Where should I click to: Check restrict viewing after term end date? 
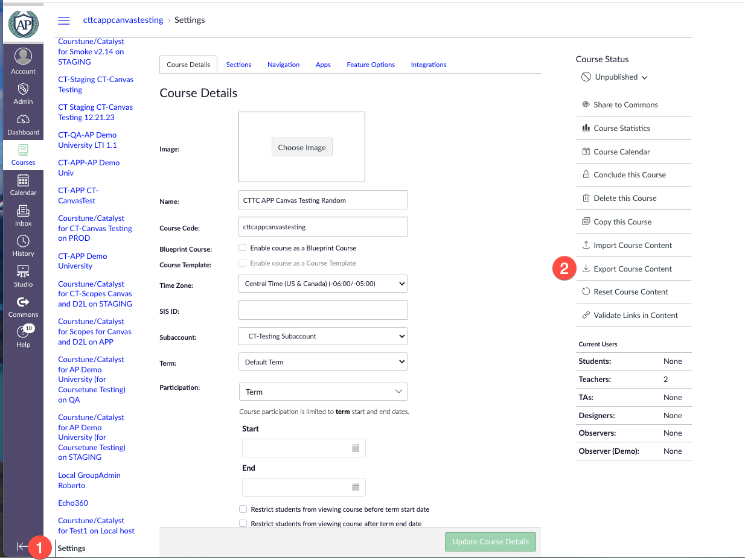[243, 524]
